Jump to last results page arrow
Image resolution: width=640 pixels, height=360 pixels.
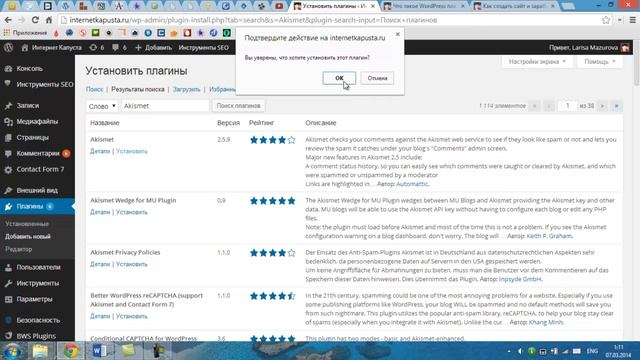[617, 106]
